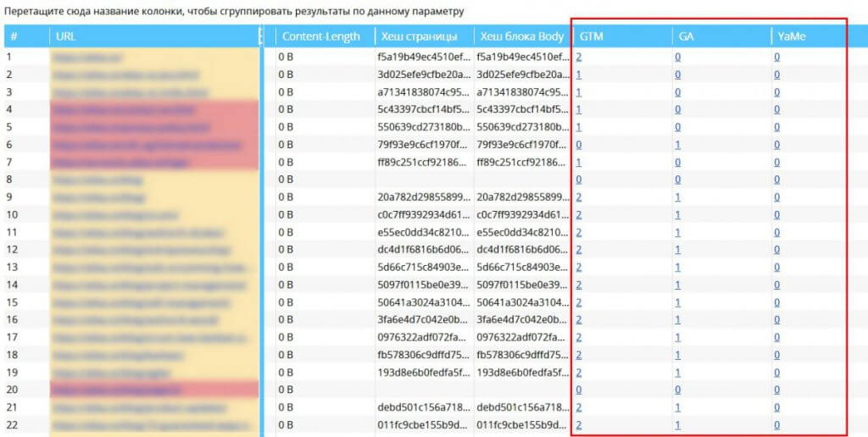This screenshot has height=437, width=868.
Task: Open the YaMe value link in row 1
Action: (776, 57)
